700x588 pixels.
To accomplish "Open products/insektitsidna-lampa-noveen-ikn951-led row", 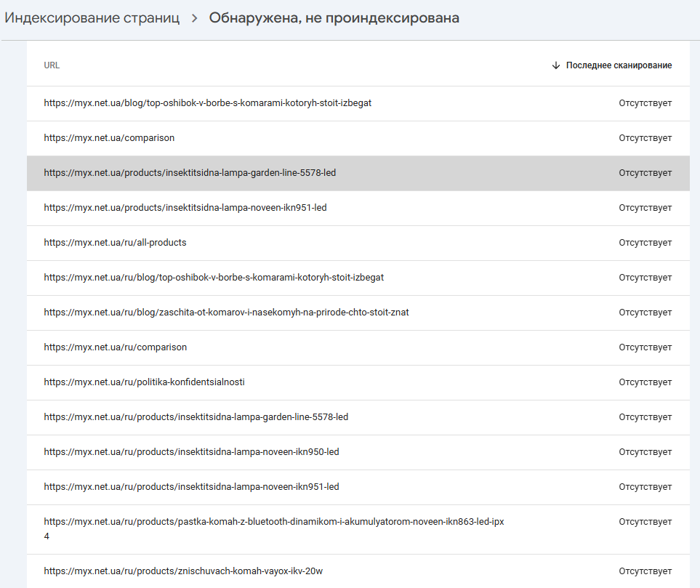I will [358, 208].
